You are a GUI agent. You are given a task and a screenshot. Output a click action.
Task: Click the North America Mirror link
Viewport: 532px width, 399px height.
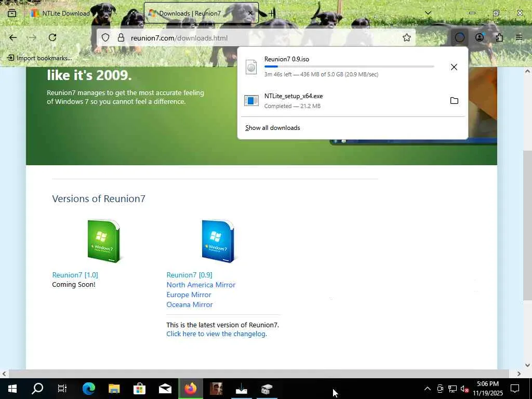pos(201,285)
